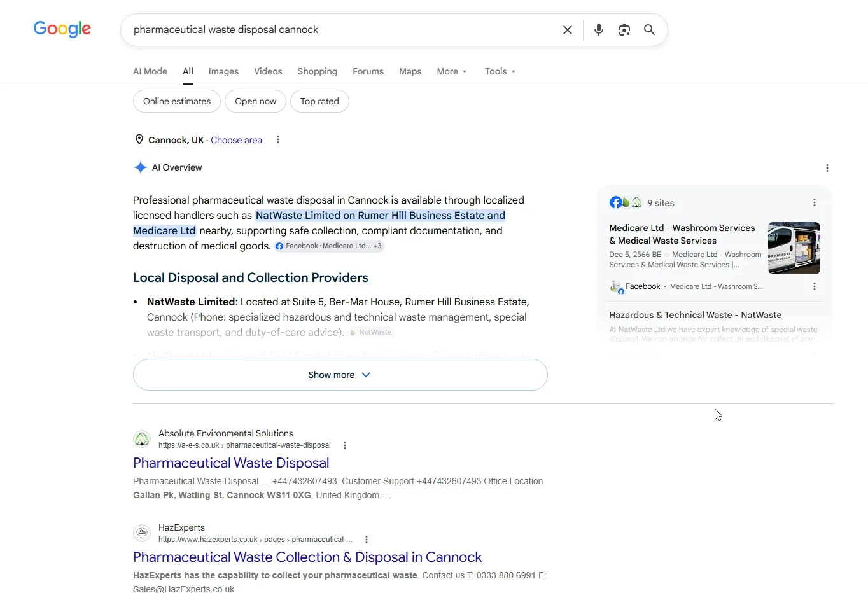Open three-dot menu for Absolute Environmental Solutions result
The width and height of the screenshot is (868, 593).
(345, 445)
